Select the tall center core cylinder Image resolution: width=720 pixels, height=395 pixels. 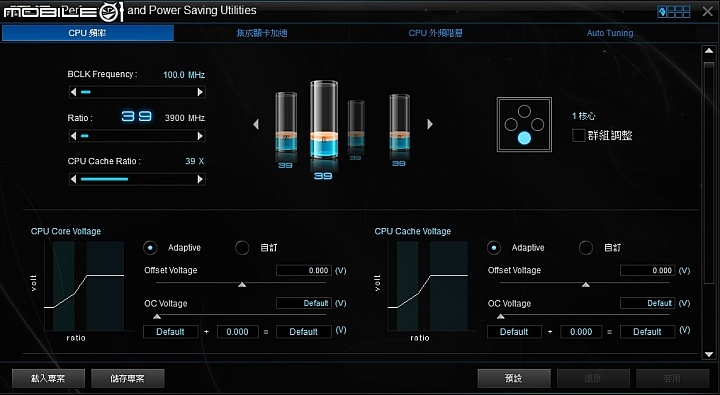pos(324,119)
